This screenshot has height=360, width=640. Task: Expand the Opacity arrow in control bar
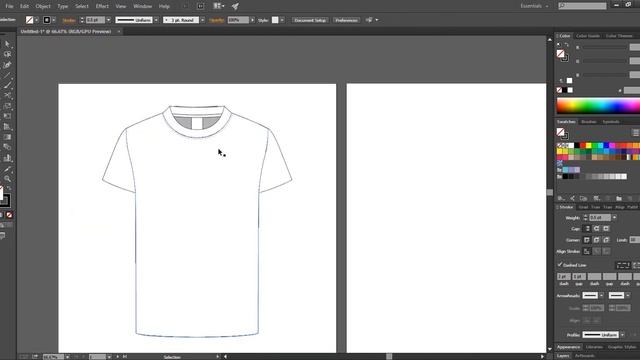point(252,20)
